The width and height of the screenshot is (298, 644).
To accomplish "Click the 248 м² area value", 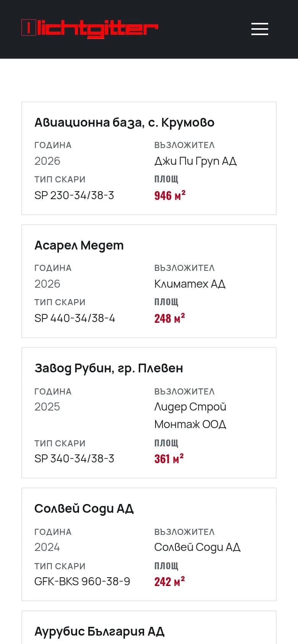I will coord(170,318).
